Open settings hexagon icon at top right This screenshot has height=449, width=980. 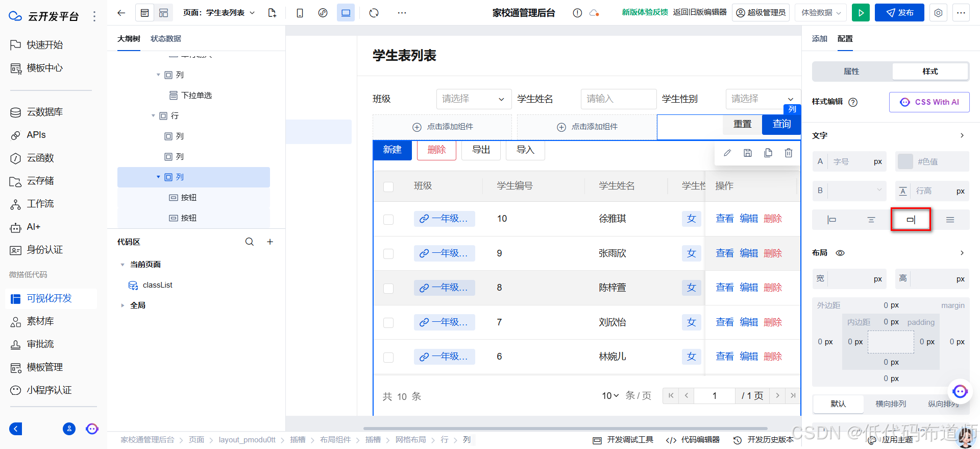[x=938, y=13]
